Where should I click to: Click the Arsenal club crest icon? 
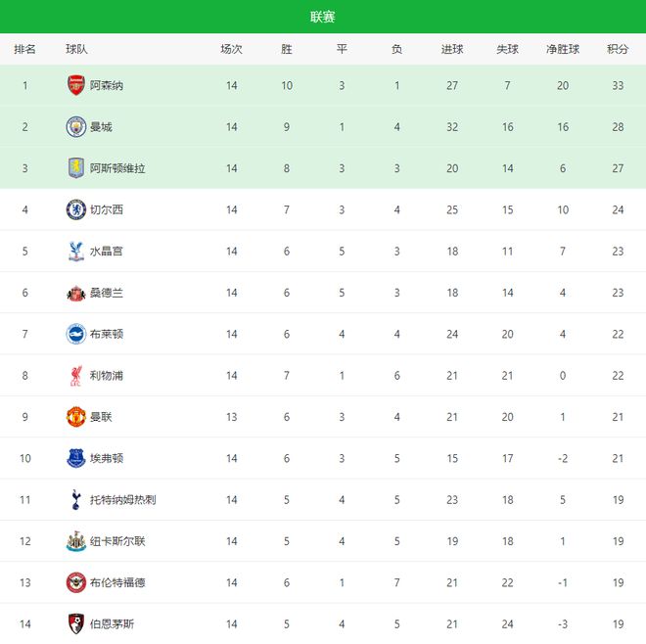point(76,85)
